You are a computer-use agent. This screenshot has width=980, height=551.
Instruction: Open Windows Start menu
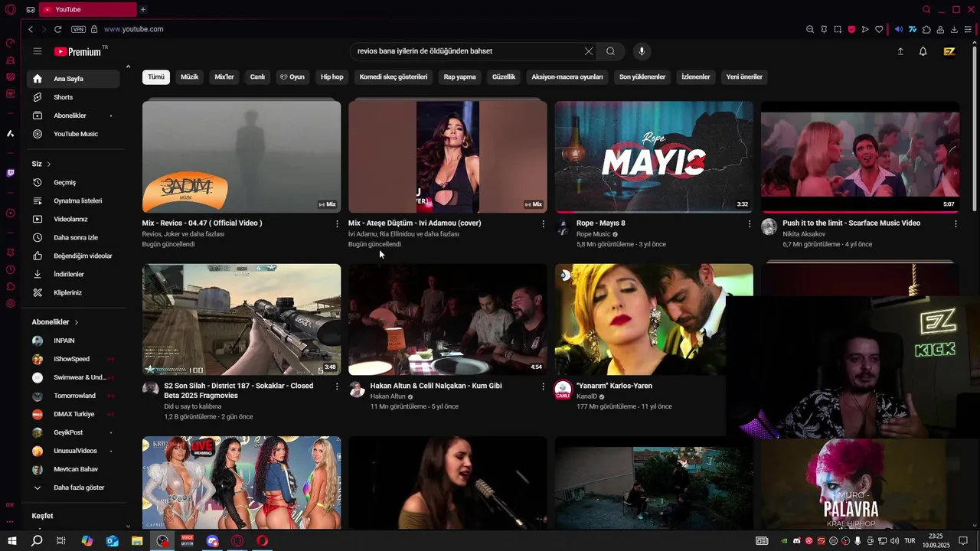11,541
